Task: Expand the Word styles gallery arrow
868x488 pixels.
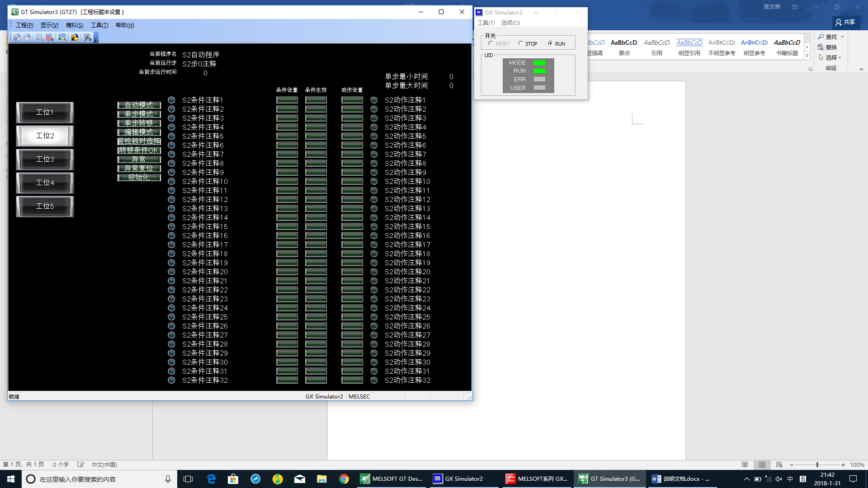Action: (807, 56)
